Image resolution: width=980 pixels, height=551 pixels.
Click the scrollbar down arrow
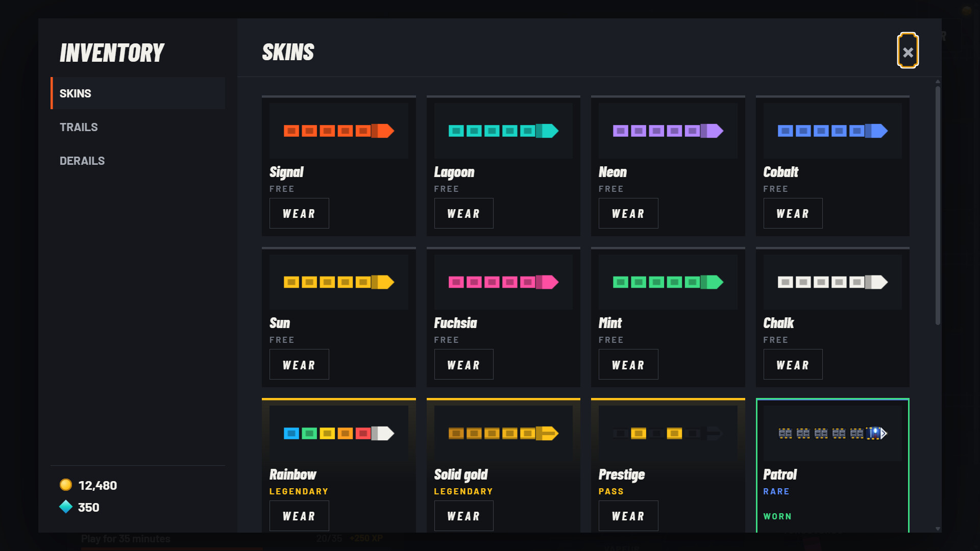938,529
